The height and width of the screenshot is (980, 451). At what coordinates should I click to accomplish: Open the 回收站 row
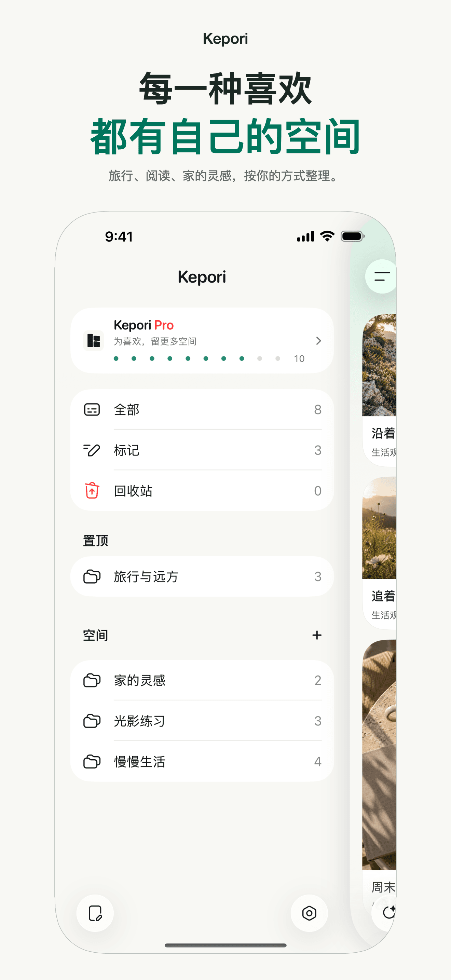pyautogui.click(x=202, y=491)
